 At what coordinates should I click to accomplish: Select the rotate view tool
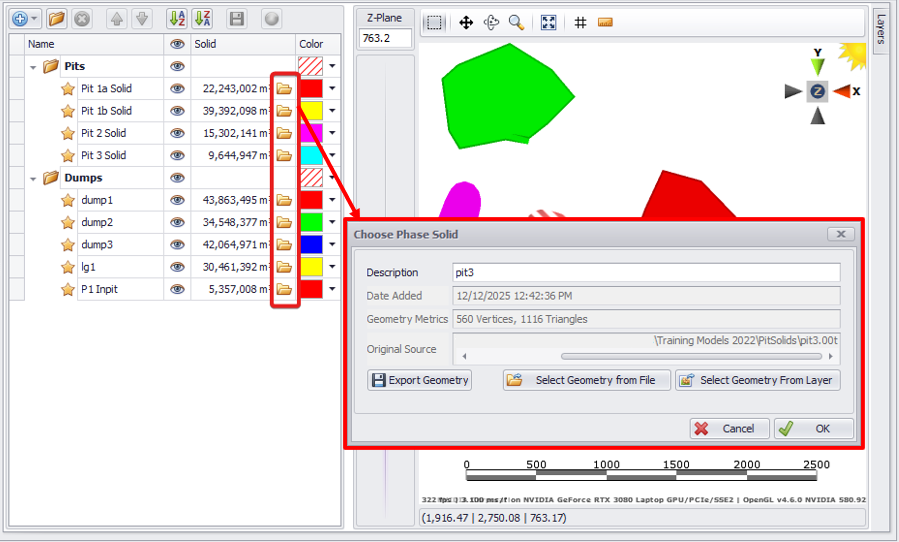(491, 23)
